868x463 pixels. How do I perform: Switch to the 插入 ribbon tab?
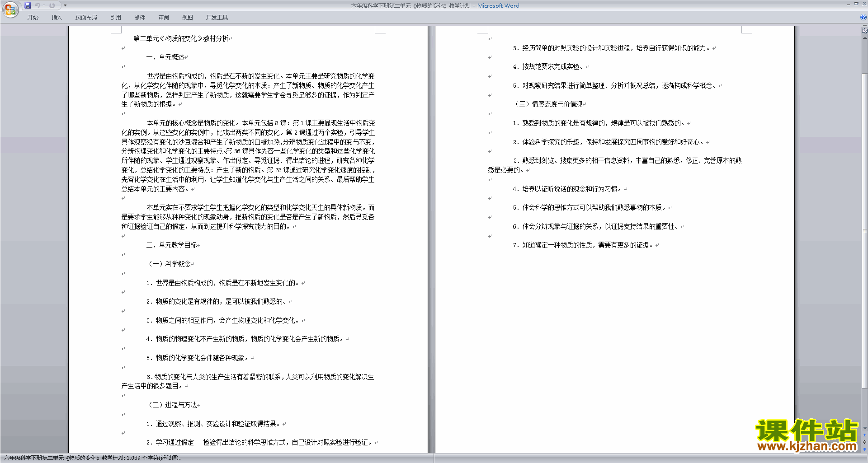click(57, 18)
